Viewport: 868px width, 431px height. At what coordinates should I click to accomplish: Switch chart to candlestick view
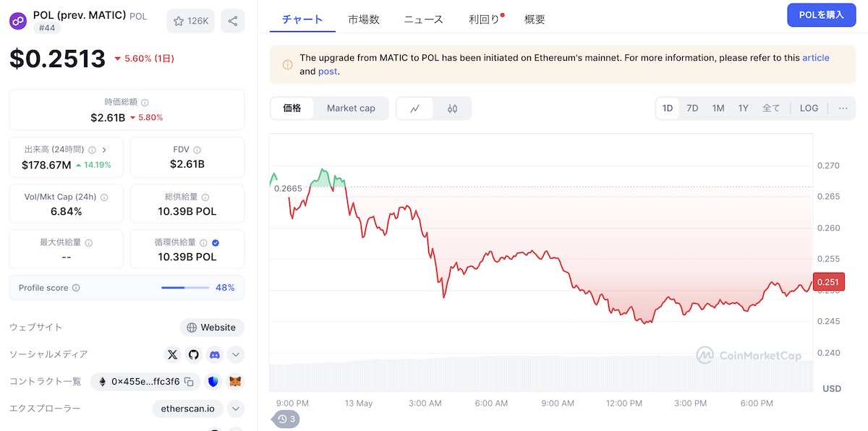[453, 108]
